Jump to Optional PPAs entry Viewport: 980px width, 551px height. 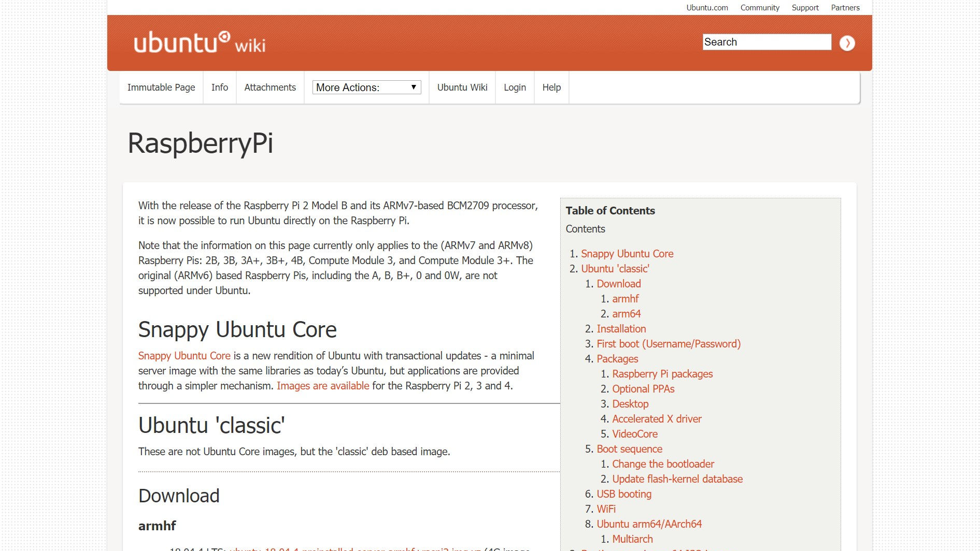[x=643, y=389]
